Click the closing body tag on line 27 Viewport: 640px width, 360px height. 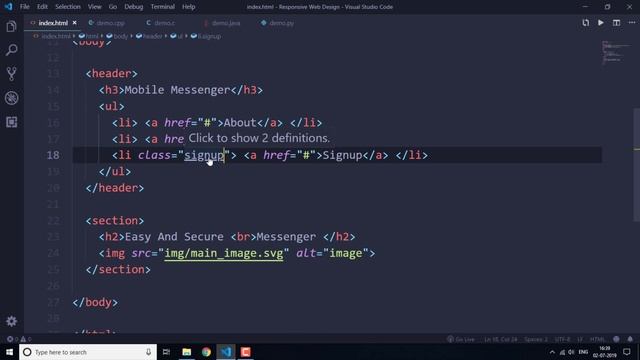[x=95, y=302]
